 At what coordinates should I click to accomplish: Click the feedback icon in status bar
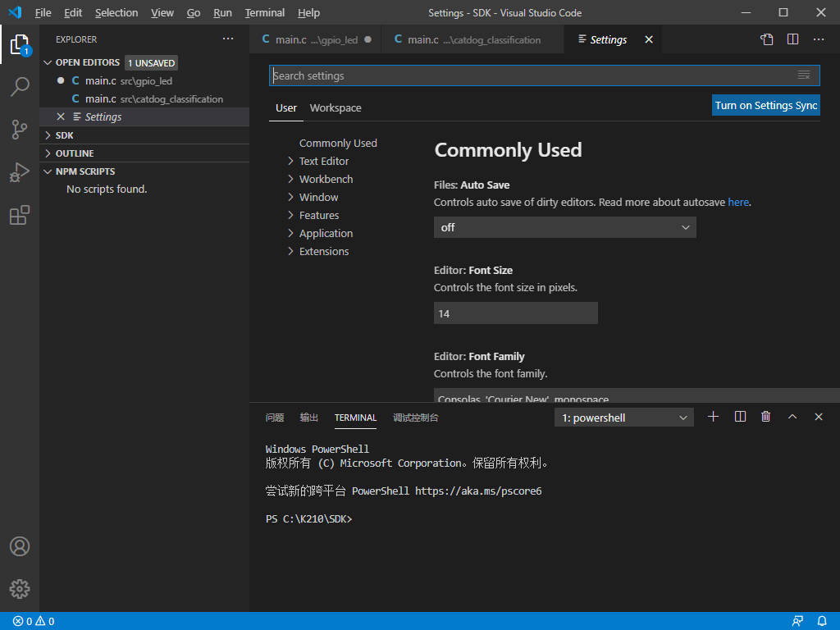coord(797,622)
